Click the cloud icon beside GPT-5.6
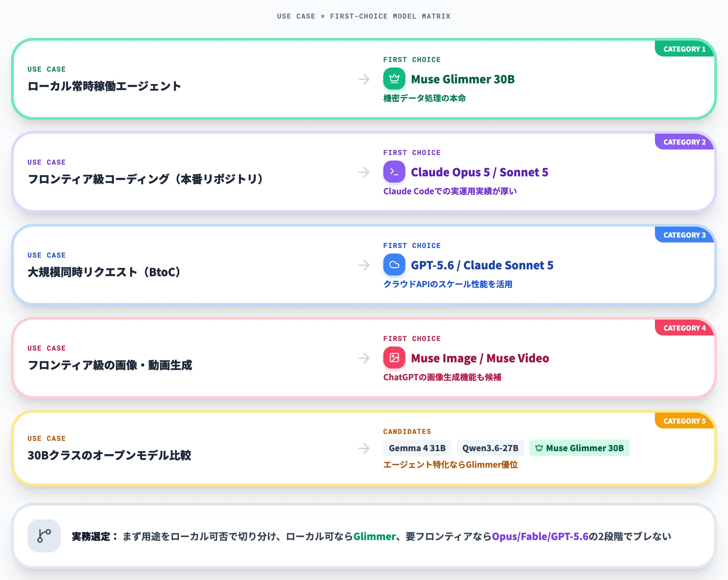This screenshot has width=728, height=580. pos(394,265)
